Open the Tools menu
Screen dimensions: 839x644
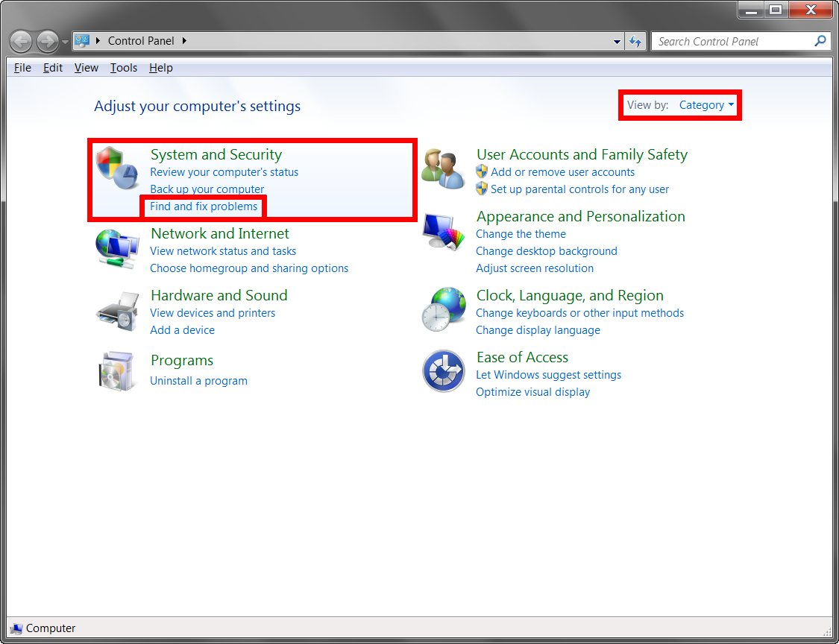[x=124, y=68]
